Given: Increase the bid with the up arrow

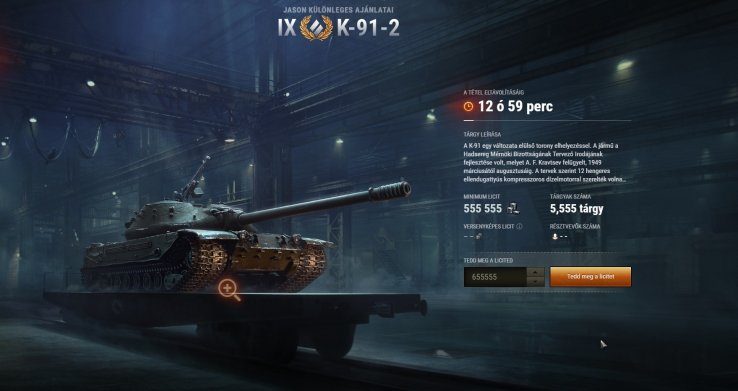Looking at the screenshot, I should (x=536, y=272).
